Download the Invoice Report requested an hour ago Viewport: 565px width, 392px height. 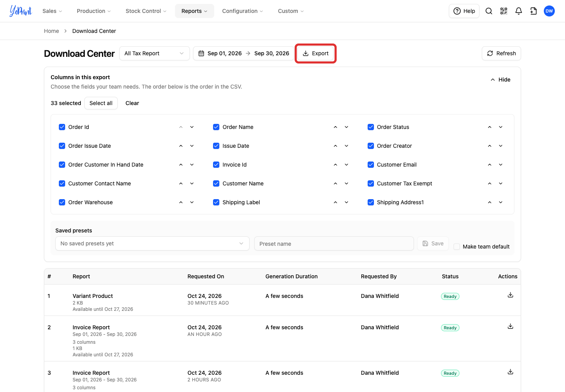click(x=510, y=326)
